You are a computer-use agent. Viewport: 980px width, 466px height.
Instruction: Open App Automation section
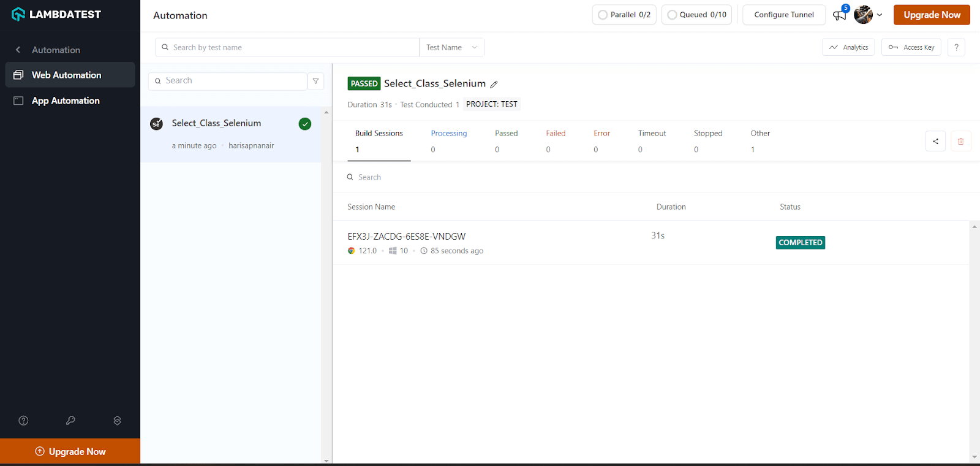pyautogui.click(x=70, y=101)
